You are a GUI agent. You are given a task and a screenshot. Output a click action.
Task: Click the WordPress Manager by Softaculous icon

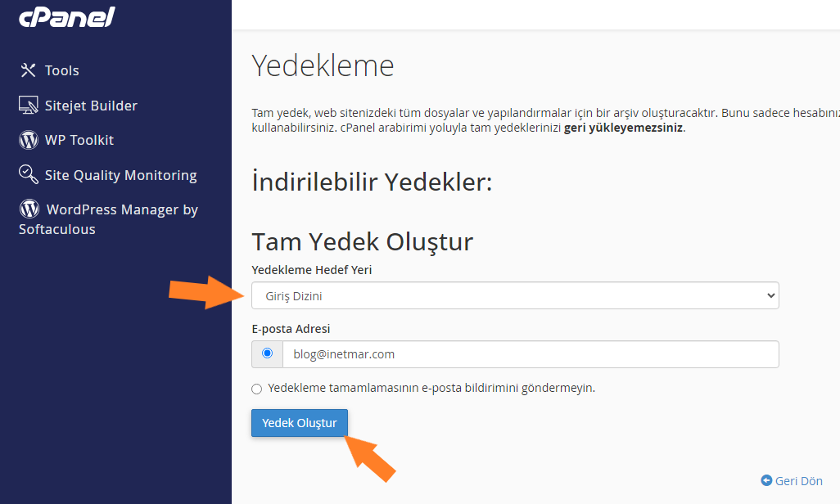(28, 209)
